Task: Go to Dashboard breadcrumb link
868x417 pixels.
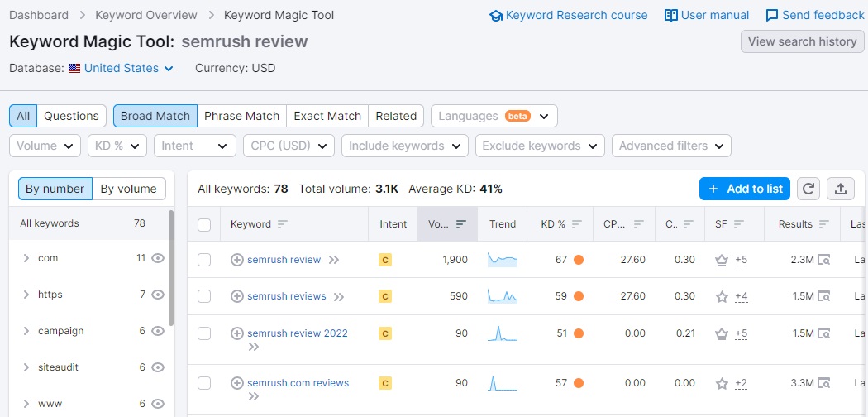Action: pos(39,15)
